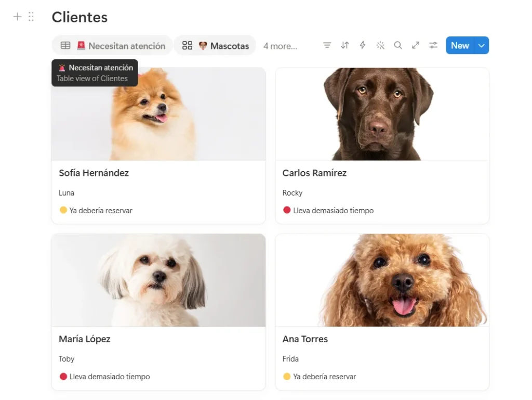Click the six-dot drag handle

click(31, 17)
